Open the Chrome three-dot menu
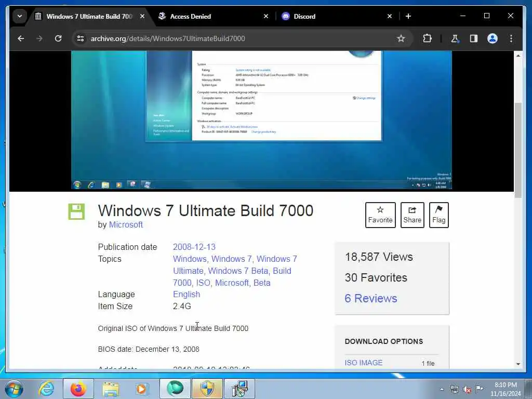The image size is (532, 399). click(511, 38)
